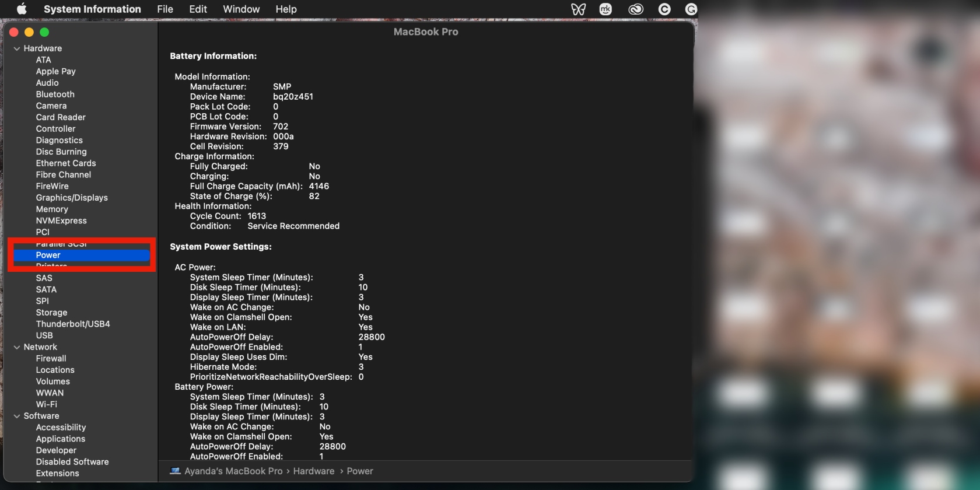Collapse the Network section
Screen dimensions: 980x490
point(17,347)
